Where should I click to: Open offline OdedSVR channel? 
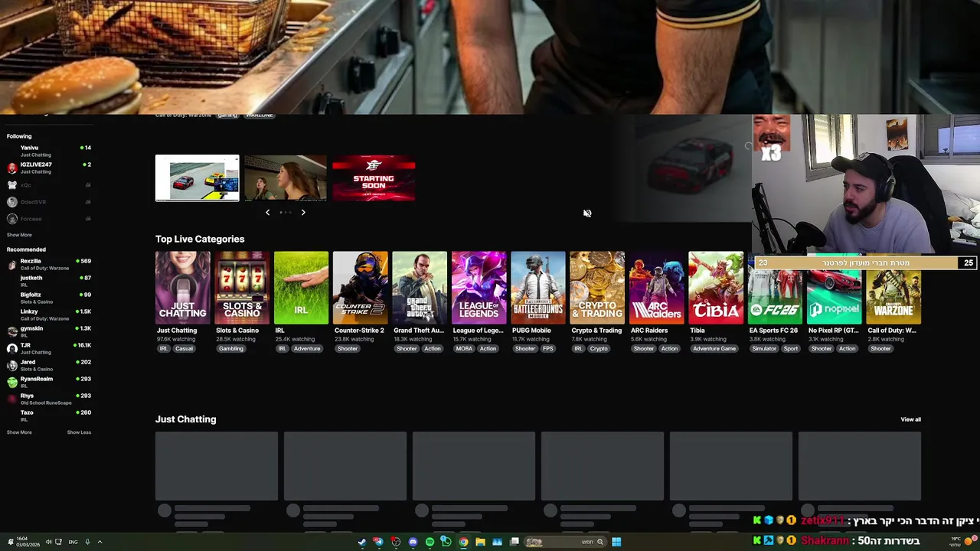pyautogui.click(x=49, y=202)
